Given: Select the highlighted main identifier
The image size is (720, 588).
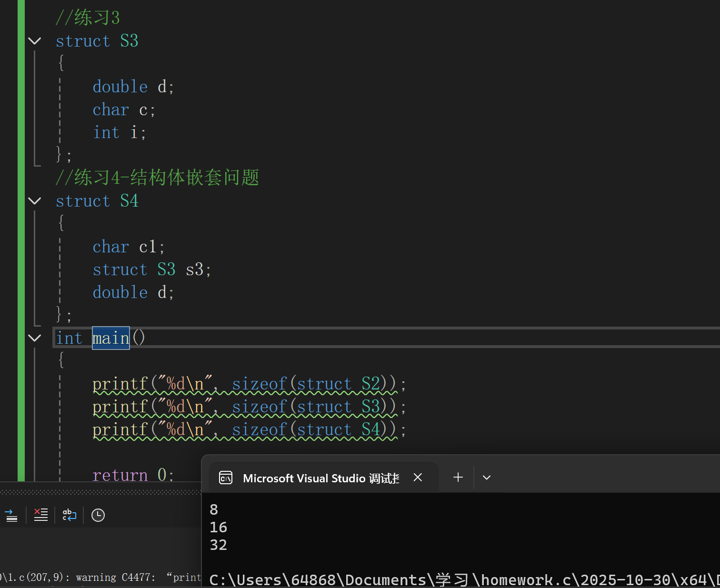Looking at the screenshot, I should (x=110, y=338).
